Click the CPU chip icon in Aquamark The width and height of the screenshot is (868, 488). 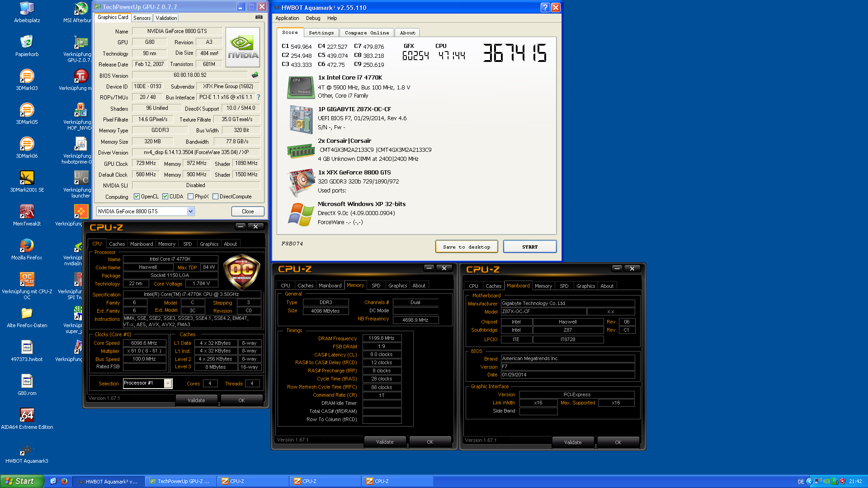[301, 87]
